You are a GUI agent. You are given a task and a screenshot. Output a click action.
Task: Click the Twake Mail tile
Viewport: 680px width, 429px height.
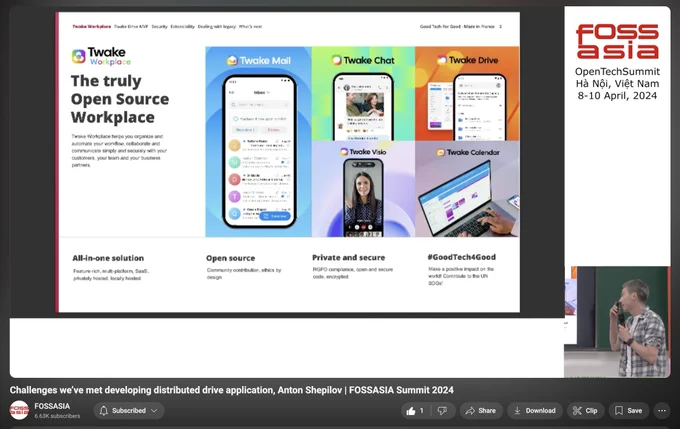(x=258, y=141)
